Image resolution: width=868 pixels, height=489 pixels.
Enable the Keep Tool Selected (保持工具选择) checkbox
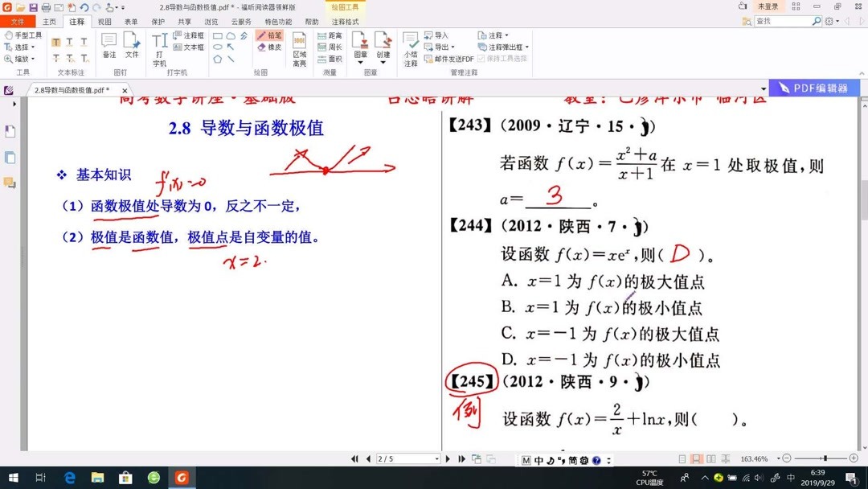coord(481,59)
